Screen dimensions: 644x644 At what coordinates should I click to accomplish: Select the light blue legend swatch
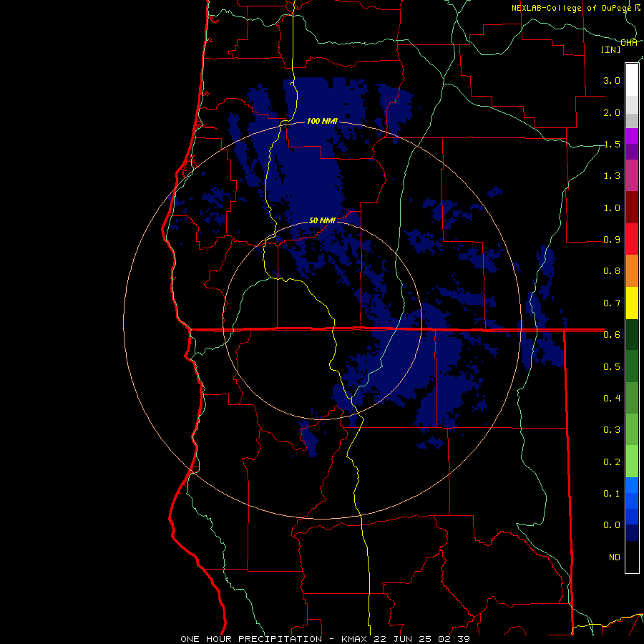[x=632, y=485]
